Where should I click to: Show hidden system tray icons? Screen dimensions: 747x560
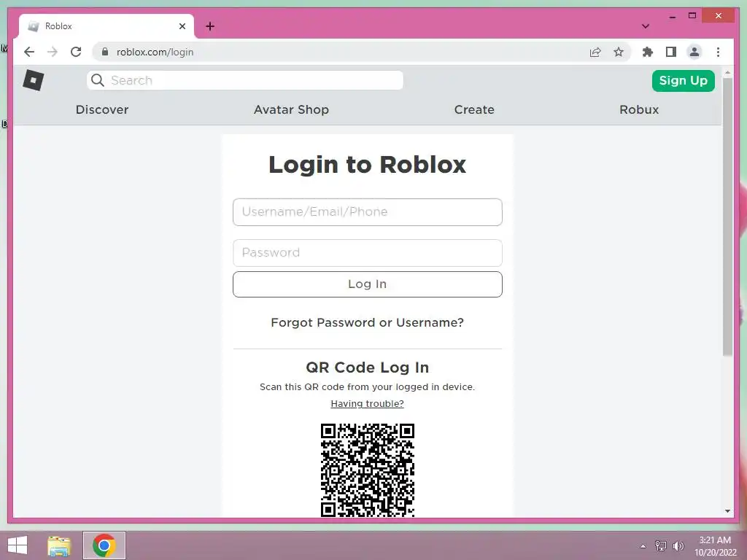pyautogui.click(x=643, y=546)
